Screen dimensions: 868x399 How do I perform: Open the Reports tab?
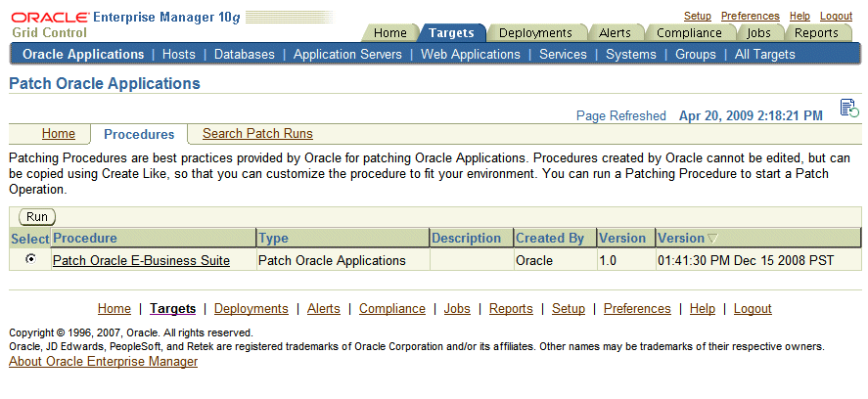click(x=816, y=33)
